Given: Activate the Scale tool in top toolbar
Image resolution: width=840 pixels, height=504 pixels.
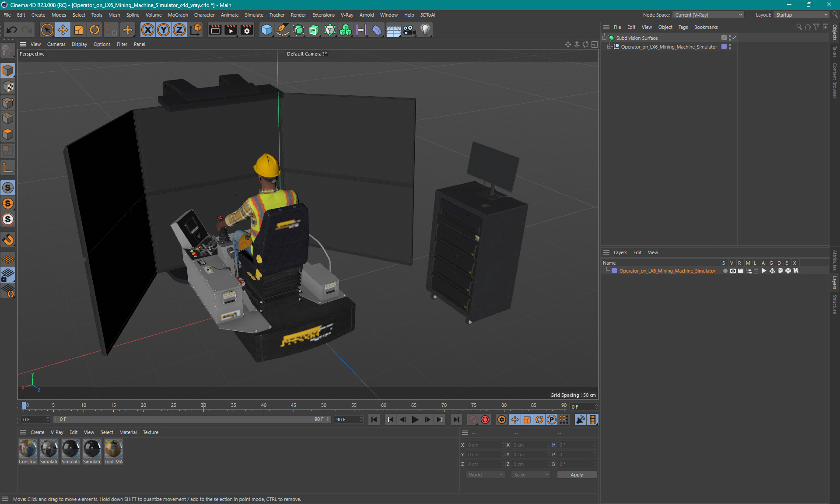Looking at the screenshot, I should (x=79, y=30).
